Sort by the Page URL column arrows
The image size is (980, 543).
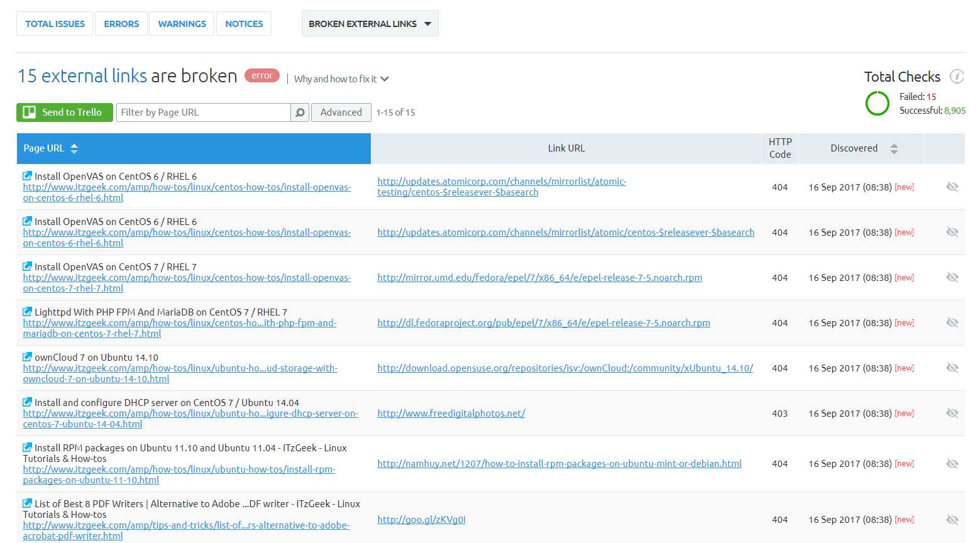(74, 148)
